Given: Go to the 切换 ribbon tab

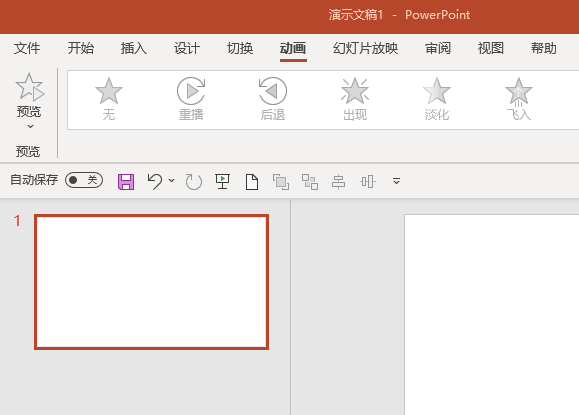Looking at the screenshot, I should [x=240, y=48].
